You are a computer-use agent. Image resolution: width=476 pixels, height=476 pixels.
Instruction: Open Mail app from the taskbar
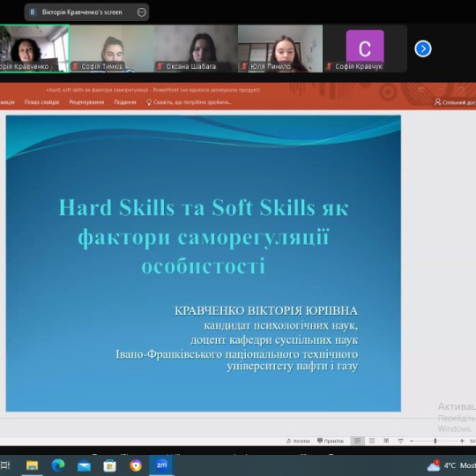84,465
